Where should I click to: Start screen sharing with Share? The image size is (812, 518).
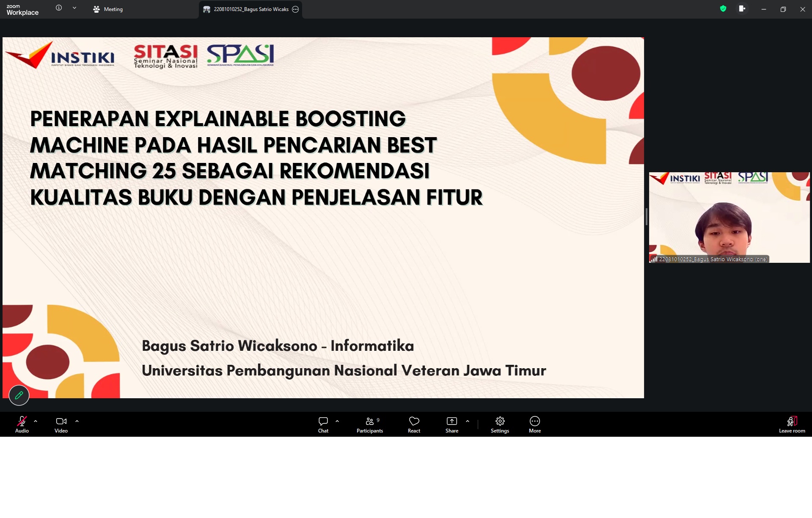point(452,424)
